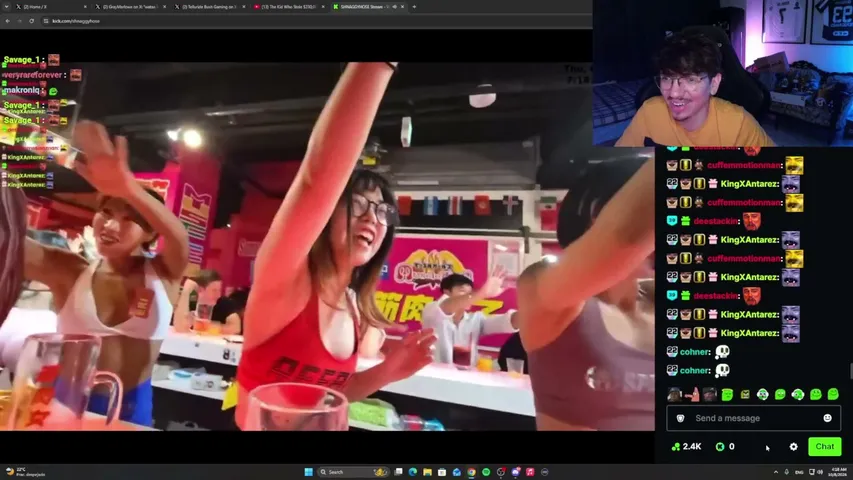Select the Patrick pointing emote in quick emotes
853x480 pixels.
point(692,395)
